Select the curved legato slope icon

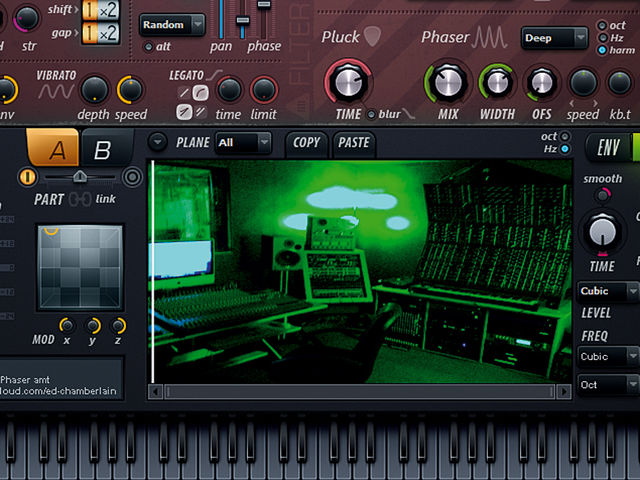click(200, 93)
